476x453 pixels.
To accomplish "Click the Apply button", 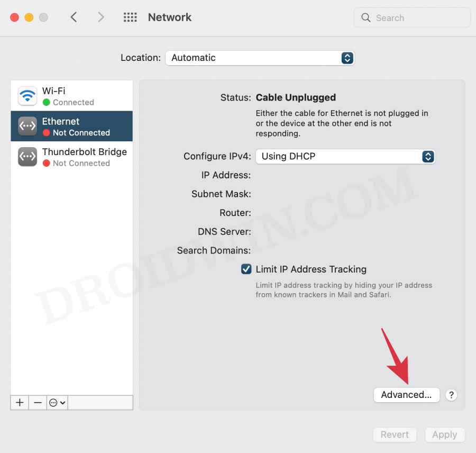I will [x=445, y=434].
